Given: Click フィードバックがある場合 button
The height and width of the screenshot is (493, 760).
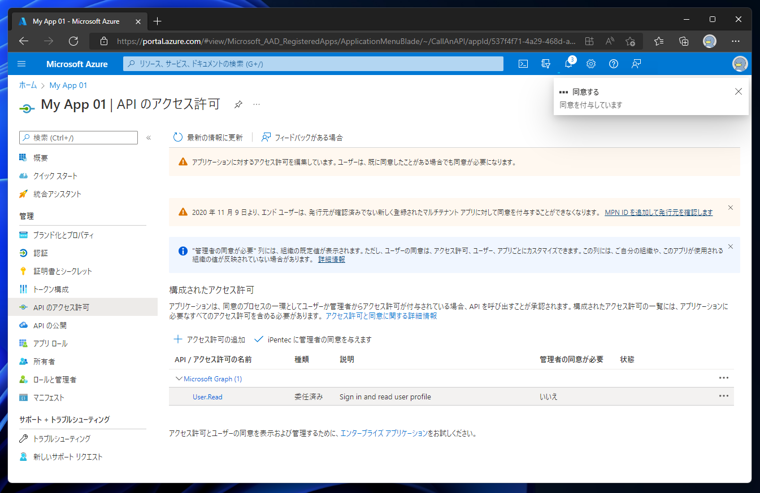Looking at the screenshot, I should pos(302,137).
